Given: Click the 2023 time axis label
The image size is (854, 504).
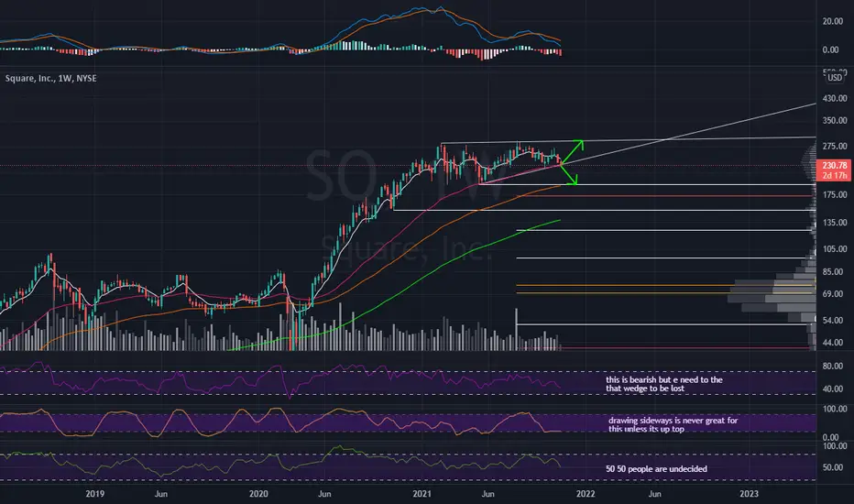Looking at the screenshot, I should tap(749, 494).
